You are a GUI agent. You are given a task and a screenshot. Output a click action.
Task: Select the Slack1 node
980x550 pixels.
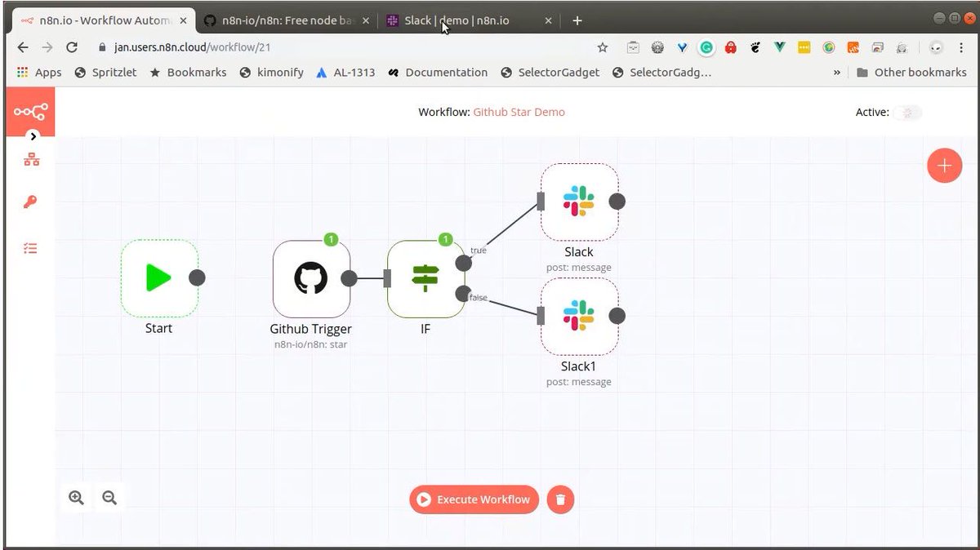pyautogui.click(x=579, y=317)
